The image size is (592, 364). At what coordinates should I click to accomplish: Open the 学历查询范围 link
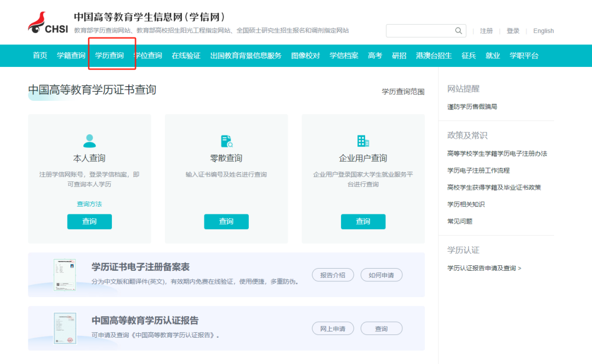click(403, 92)
